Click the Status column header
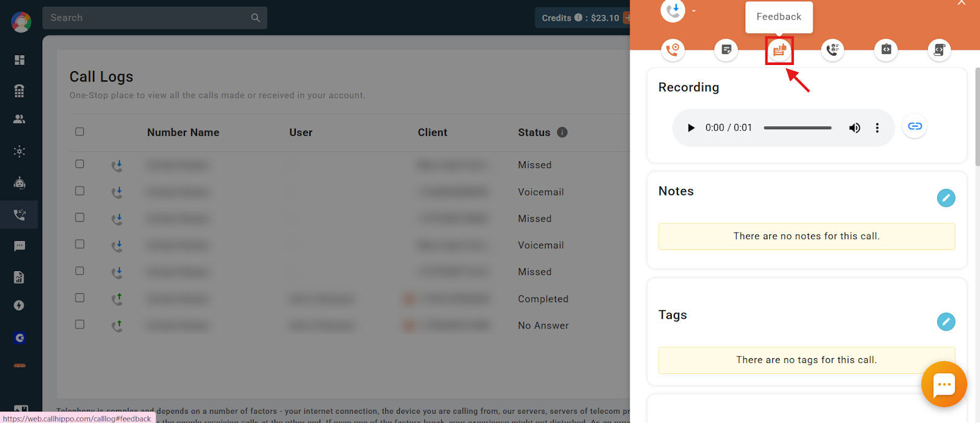This screenshot has width=980, height=423. click(534, 132)
